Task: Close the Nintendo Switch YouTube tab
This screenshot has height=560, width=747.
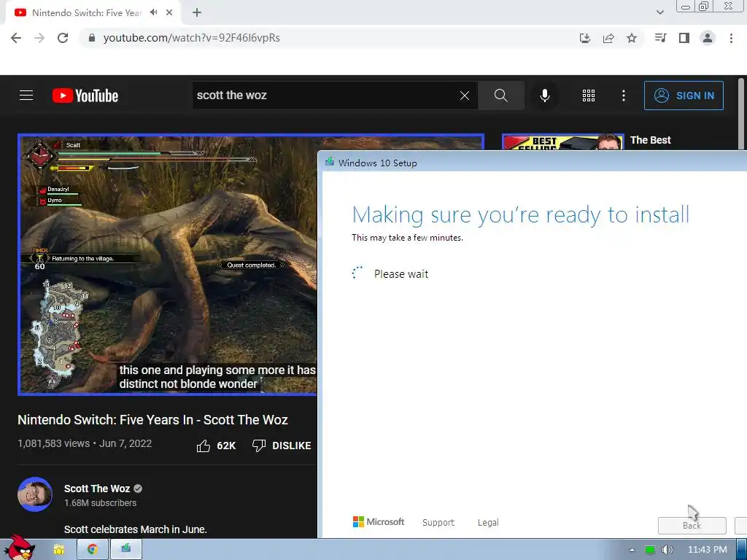Action: point(169,12)
